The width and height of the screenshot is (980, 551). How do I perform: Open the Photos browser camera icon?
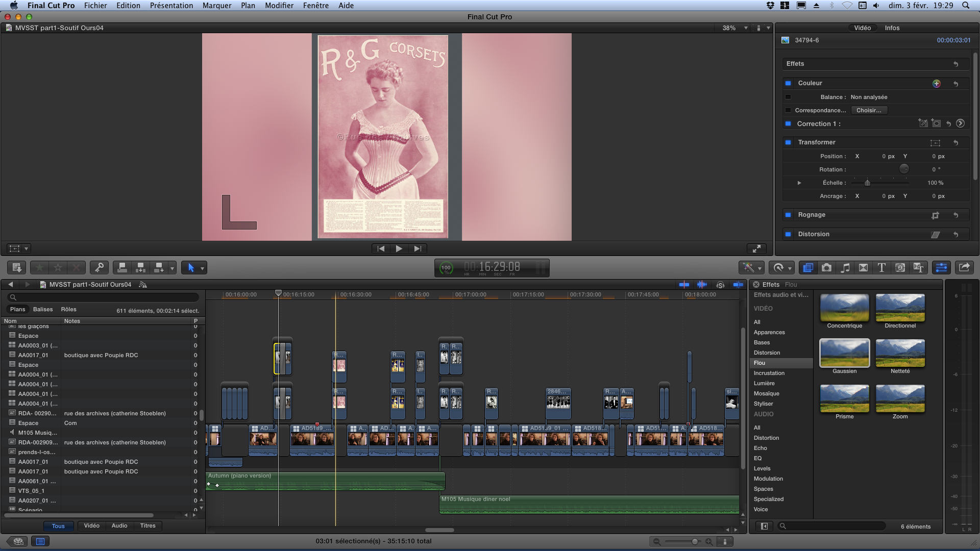tap(827, 267)
